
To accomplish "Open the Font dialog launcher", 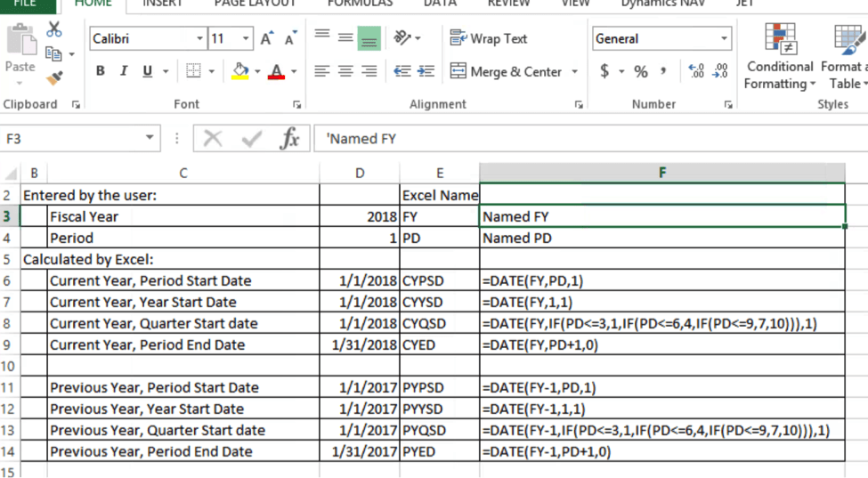I will point(297,104).
